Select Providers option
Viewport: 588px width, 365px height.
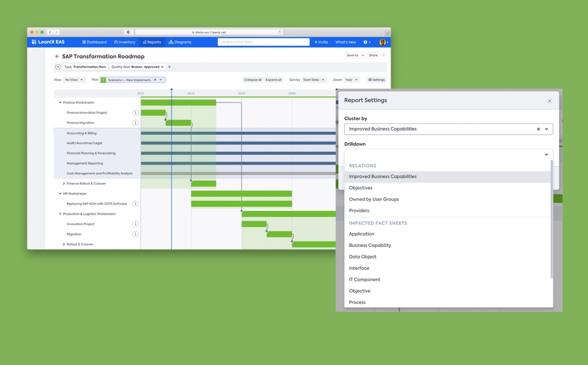pyautogui.click(x=447, y=211)
